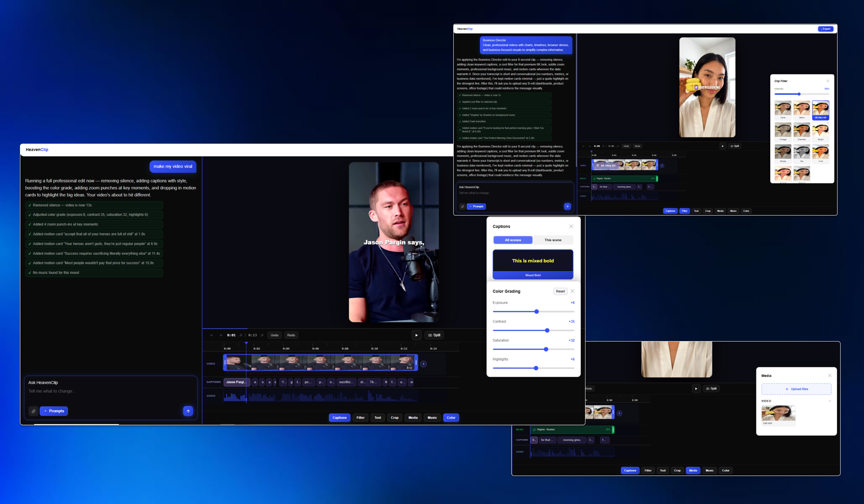Click the Export button

pyautogui.click(x=826, y=29)
